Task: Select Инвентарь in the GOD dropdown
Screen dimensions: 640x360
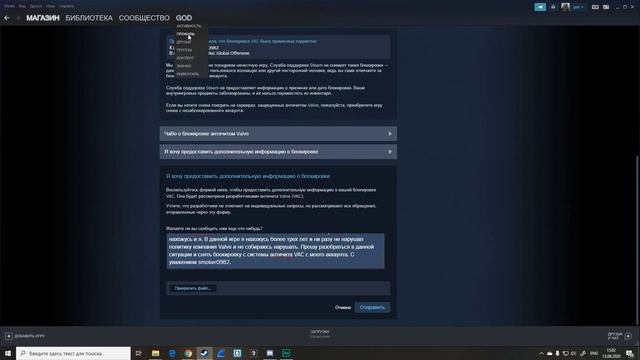Action: click(187, 74)
